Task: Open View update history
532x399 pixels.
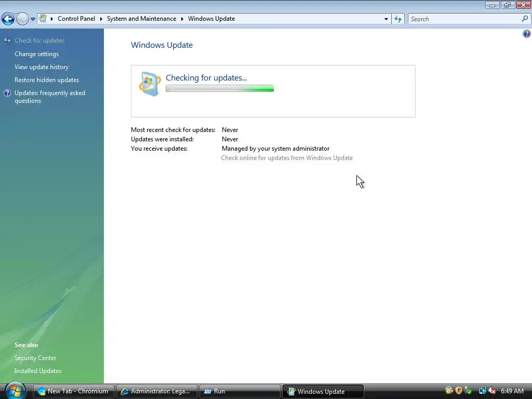Action: pos(42,67)
